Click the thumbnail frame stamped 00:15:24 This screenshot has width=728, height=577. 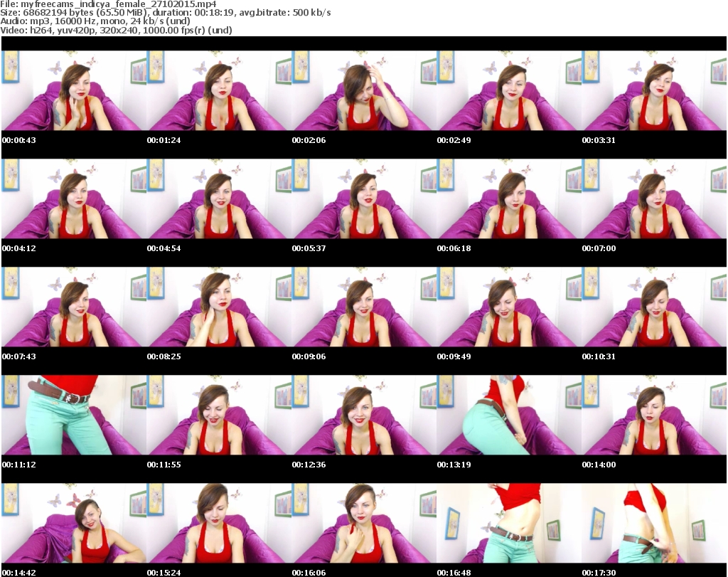click(219, 523)
